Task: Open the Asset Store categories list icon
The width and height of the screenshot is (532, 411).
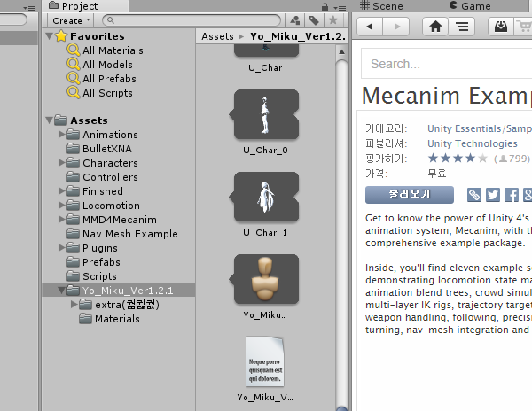Action: pos(462,27)
